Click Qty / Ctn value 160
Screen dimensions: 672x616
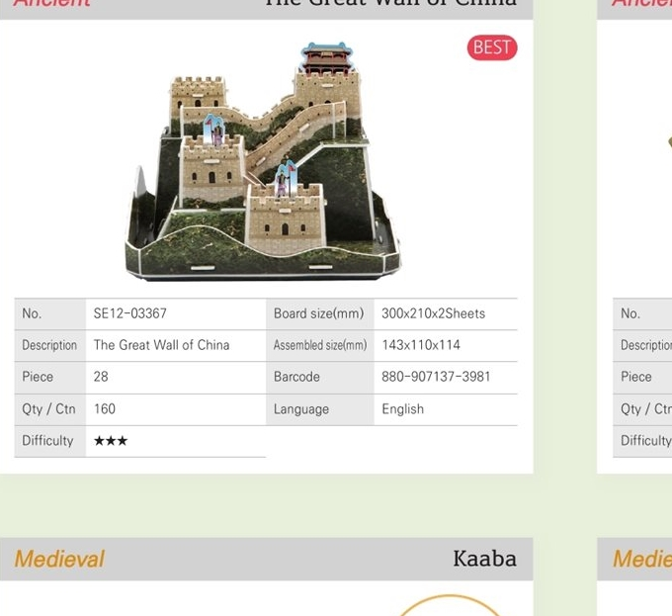click(105, 409)
